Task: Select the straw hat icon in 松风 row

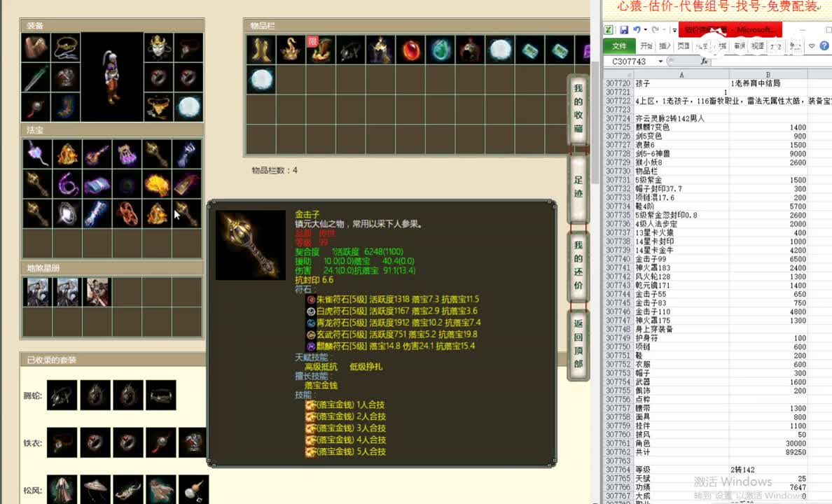Action: tap(95, 490)
